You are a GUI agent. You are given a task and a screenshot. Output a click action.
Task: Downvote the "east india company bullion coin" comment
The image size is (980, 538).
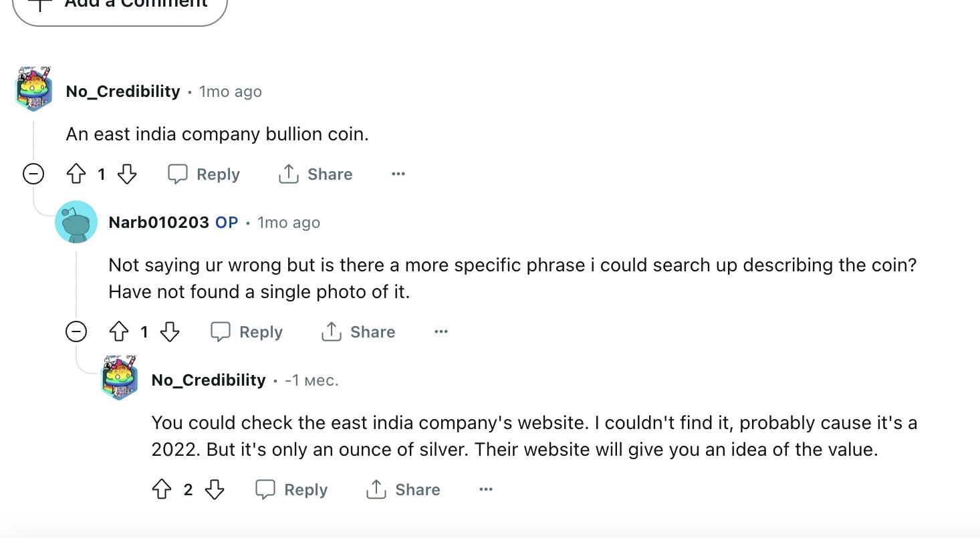click(x=127, y=174)
